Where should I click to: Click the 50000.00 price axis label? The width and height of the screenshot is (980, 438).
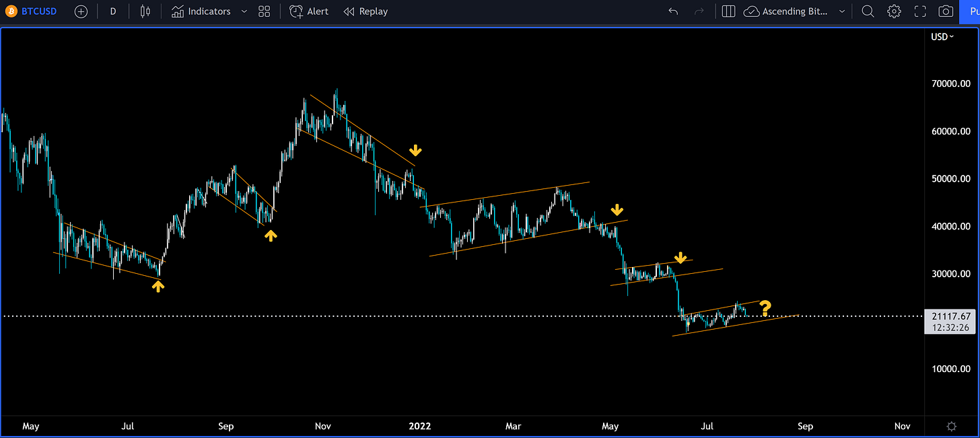tap(952, 179)
